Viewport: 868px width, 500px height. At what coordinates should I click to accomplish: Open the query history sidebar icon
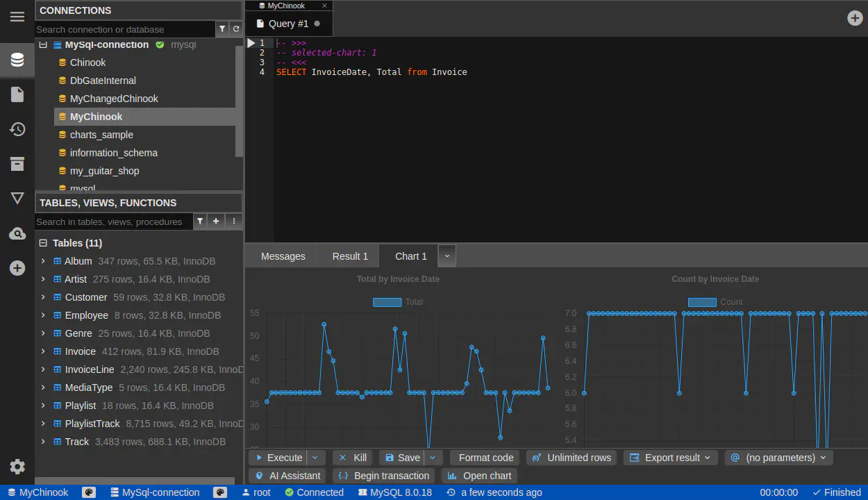[x=17, y=129]
